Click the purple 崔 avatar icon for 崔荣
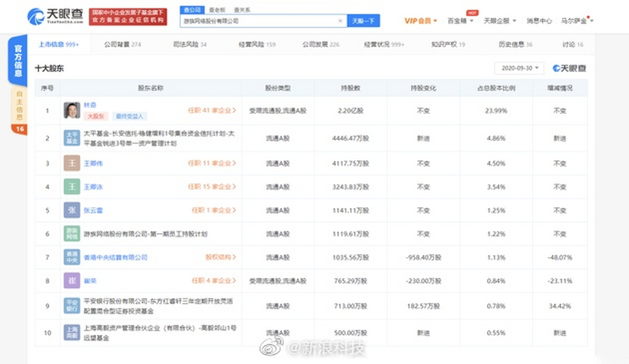The height and width of the screenshot is (364, 629). tap(72, 281)
